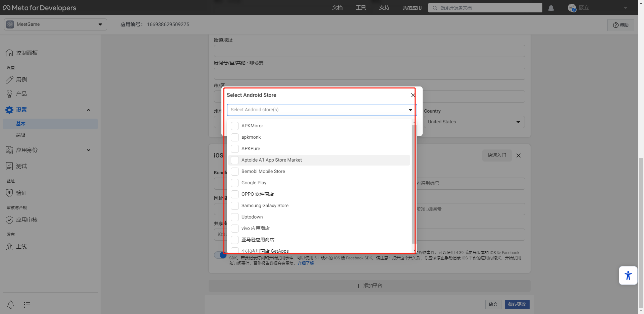Click the 搜索开发者文档 search field
Viewport: 644px width, 314px height.
[x=485, y=8]
